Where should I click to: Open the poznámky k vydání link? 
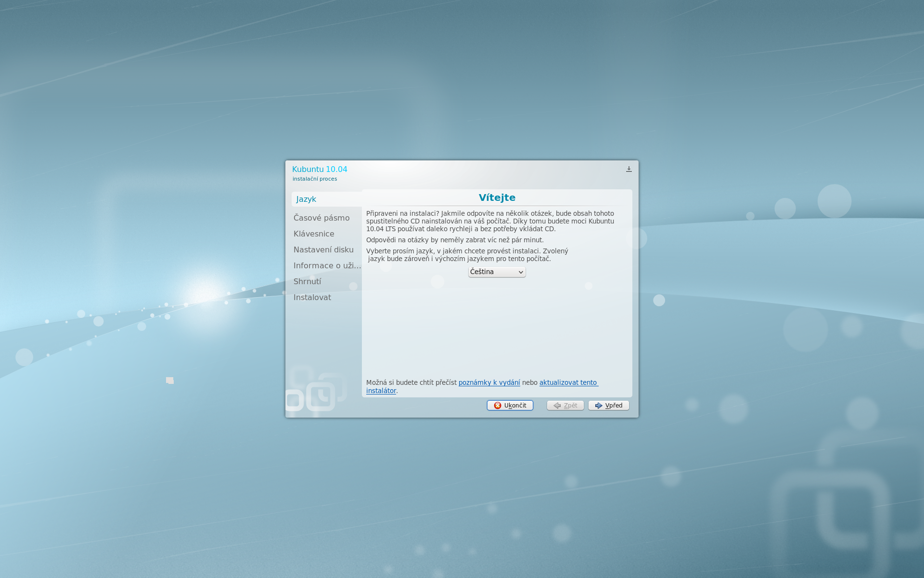[x=489, y=382]
